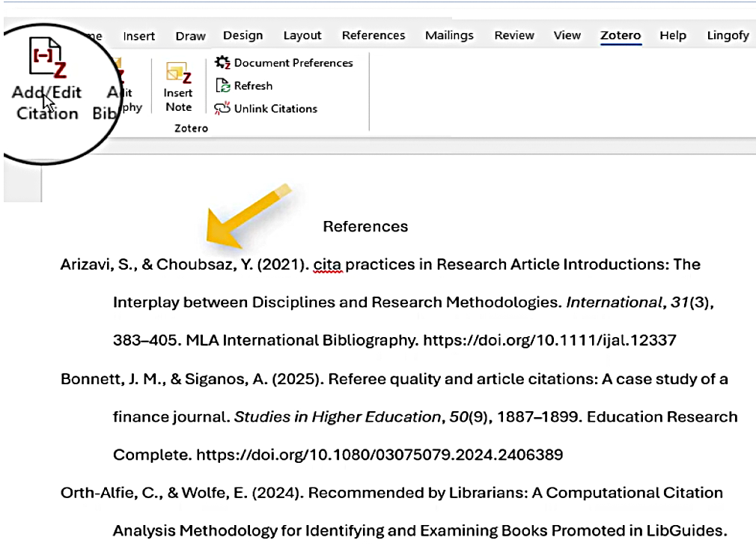Click the misspelled word "cita"

(x=327, y=264)
